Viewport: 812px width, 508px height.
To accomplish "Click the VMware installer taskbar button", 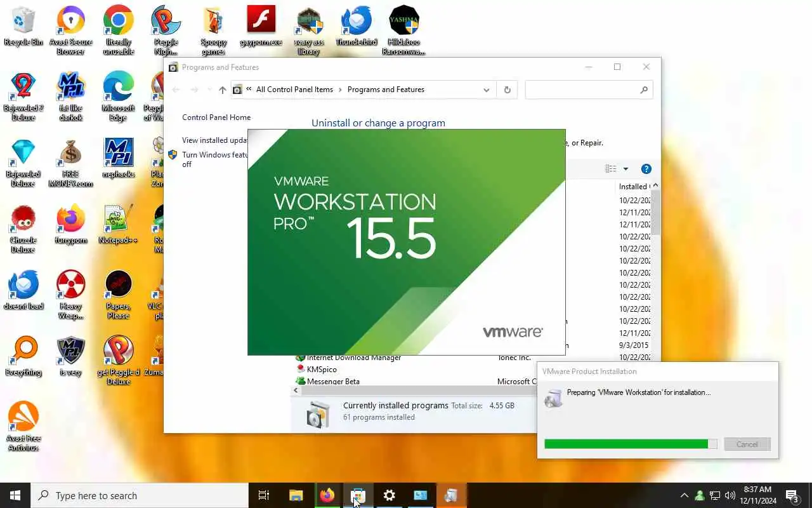I will tap(451, 495).
